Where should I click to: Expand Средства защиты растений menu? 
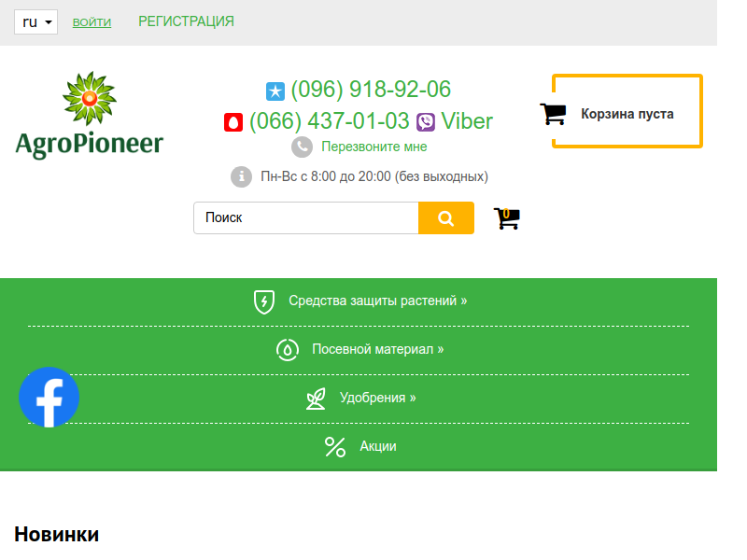click(378, 301)
